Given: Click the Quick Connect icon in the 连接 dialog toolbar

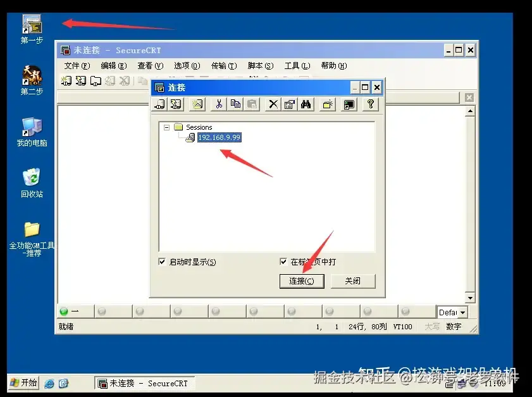Looking at the screenshot, I should pos(176,104).
